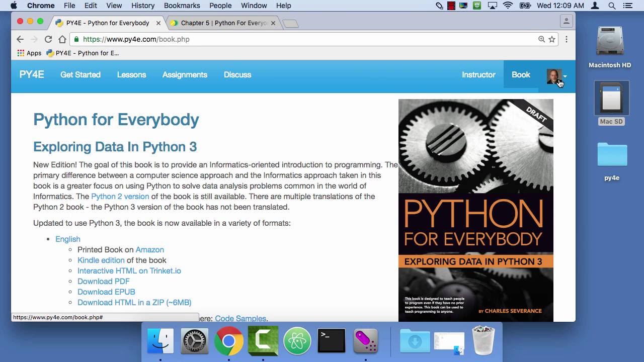Click Download EPUB link
The width and height of the screenshot is (644, 362).
106,292
